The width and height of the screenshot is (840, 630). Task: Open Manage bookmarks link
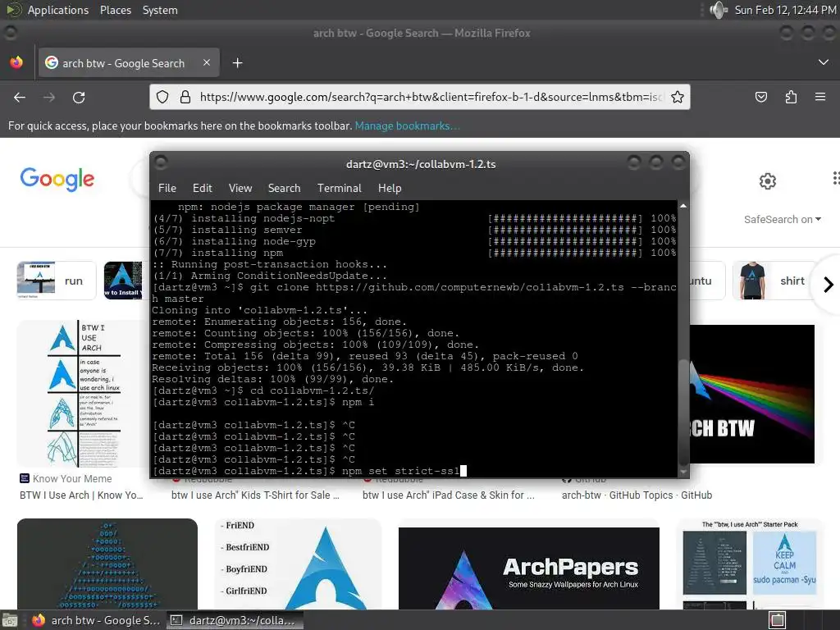point(407,126)
